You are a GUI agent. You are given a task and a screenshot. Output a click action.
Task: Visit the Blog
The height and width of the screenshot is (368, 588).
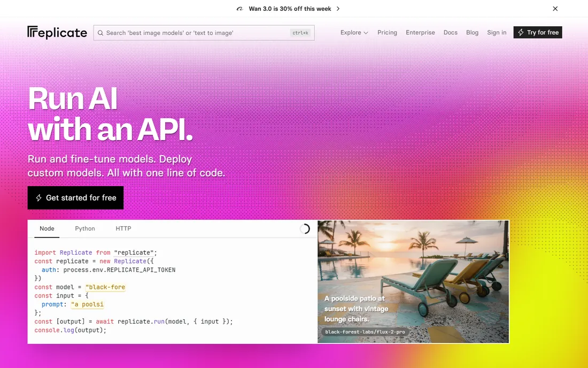(472, 33)
